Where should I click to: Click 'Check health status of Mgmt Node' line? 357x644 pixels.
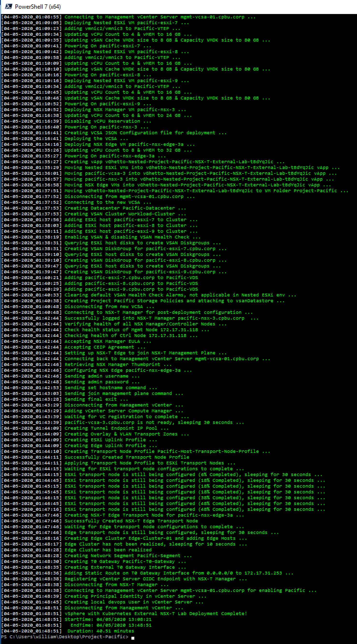point(105,330)
